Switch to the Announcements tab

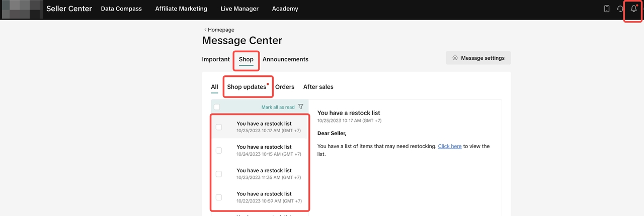[x=285, y=59]
